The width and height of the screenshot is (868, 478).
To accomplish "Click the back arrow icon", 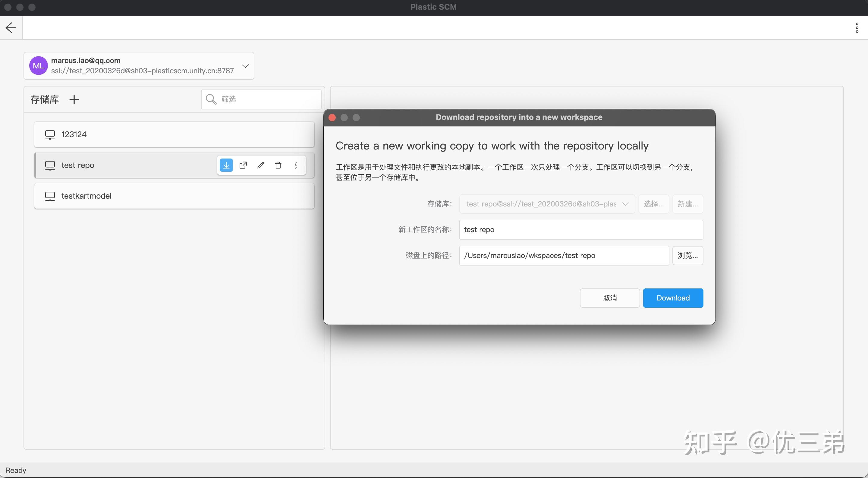I will (x=11, y=28).
